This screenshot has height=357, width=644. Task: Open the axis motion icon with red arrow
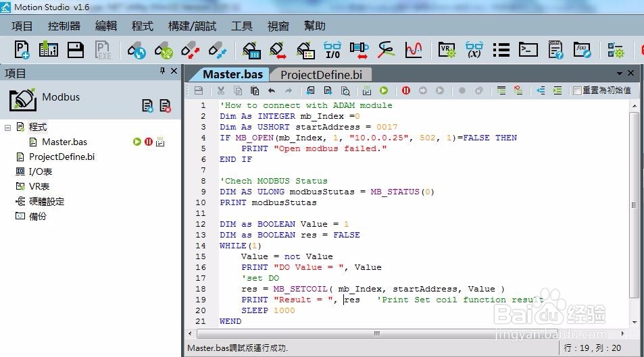tap(360, 50)
